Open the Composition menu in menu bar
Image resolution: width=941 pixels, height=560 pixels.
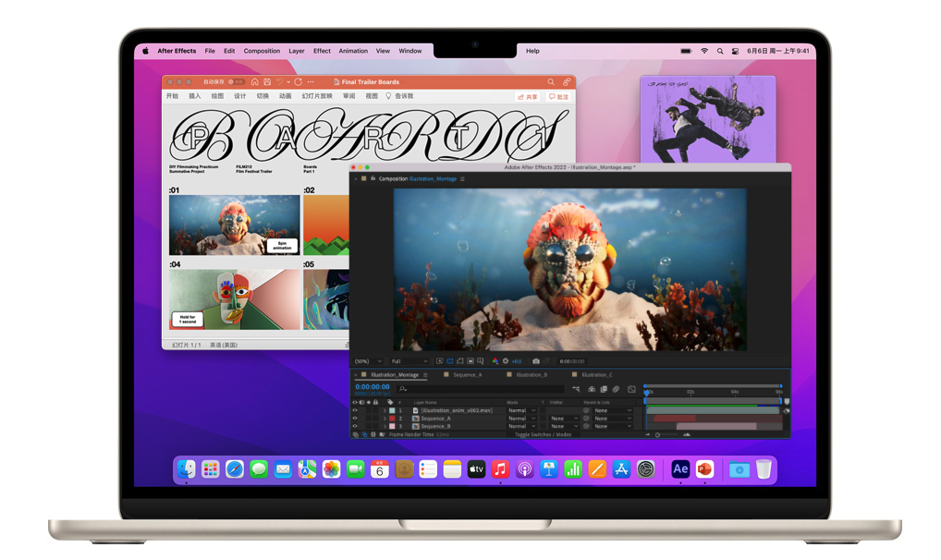tap(262, 51)
